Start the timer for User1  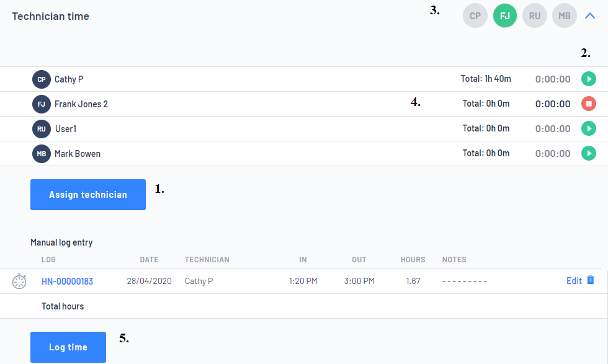(x=588, y=128)
